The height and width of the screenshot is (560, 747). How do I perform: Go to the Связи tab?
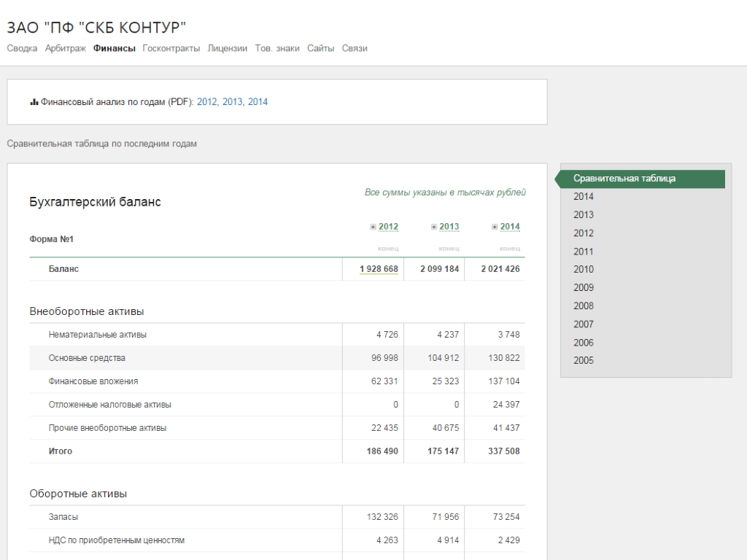click(x=355, y=48)
